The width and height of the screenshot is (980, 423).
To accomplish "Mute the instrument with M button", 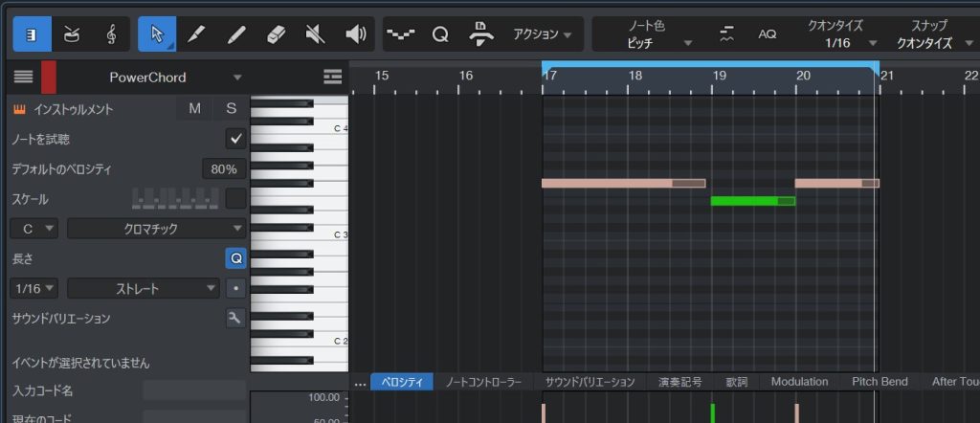I will coord(194,109).
